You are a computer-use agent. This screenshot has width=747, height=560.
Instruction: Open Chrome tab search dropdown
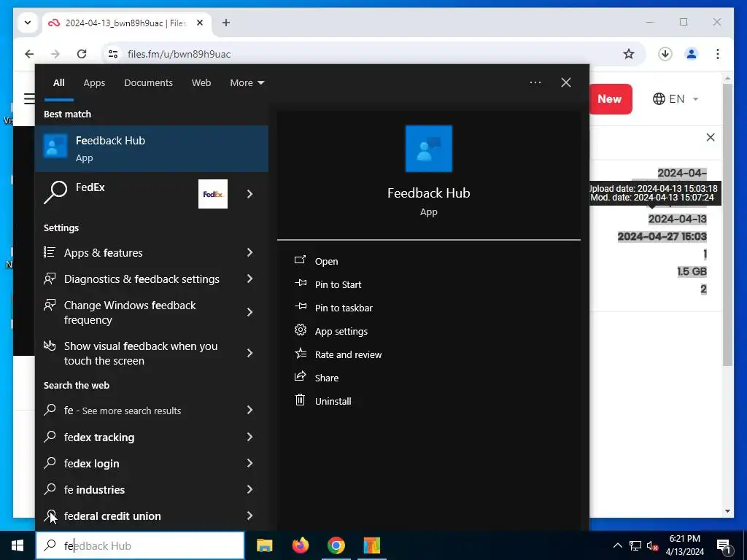28,23
